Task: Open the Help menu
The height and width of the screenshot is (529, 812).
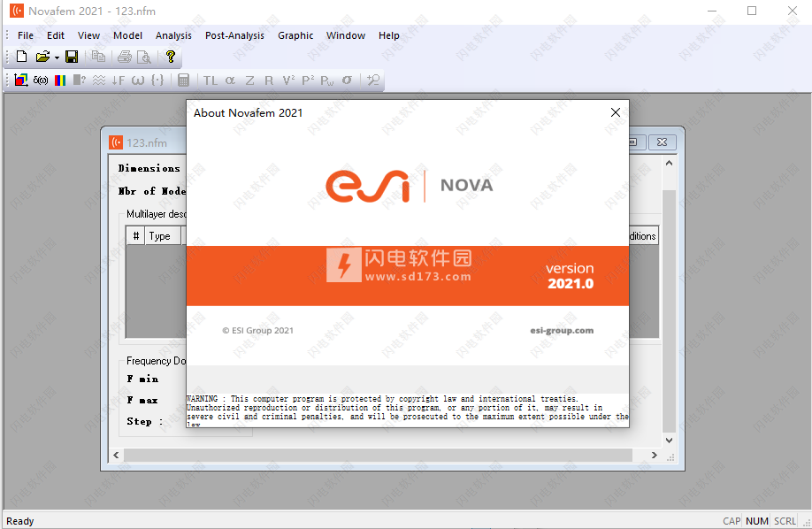Action: [x=388, y=35]
